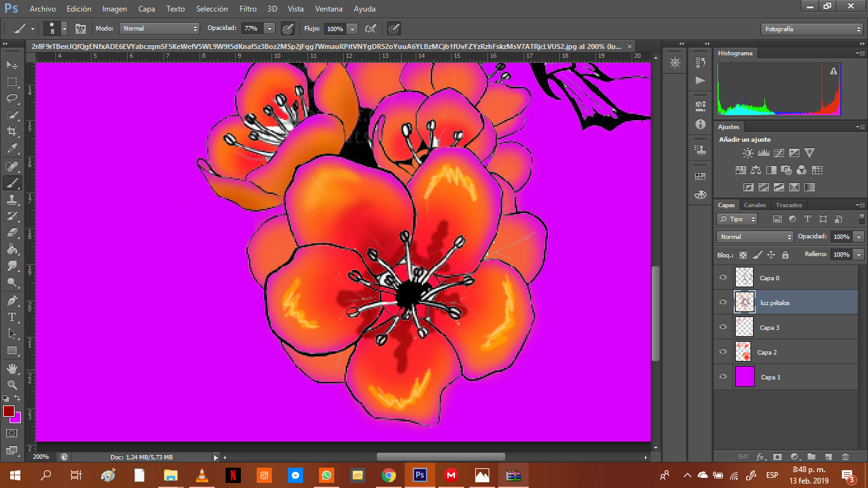
Task: Open the brush Modo dropdown
Action: click(x=159, y=29)
